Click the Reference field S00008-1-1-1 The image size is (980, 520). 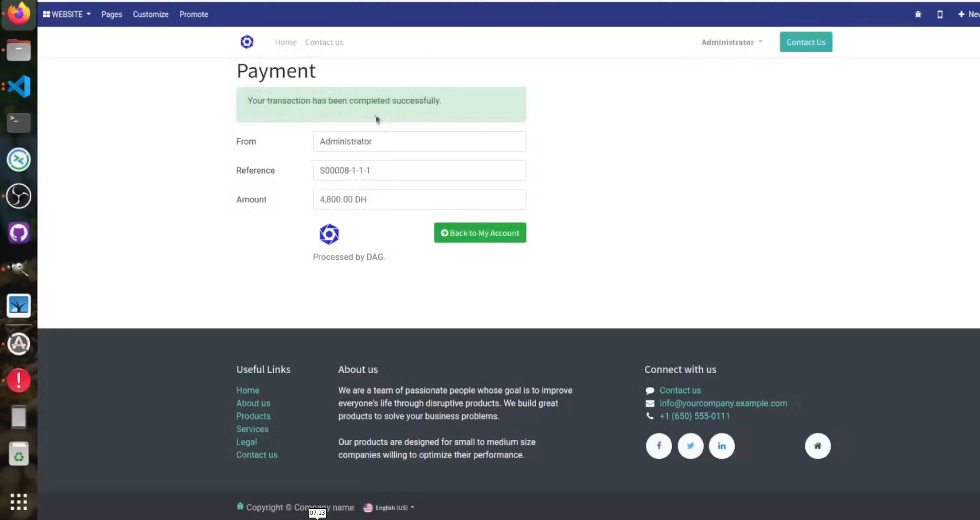coord(419,170)
